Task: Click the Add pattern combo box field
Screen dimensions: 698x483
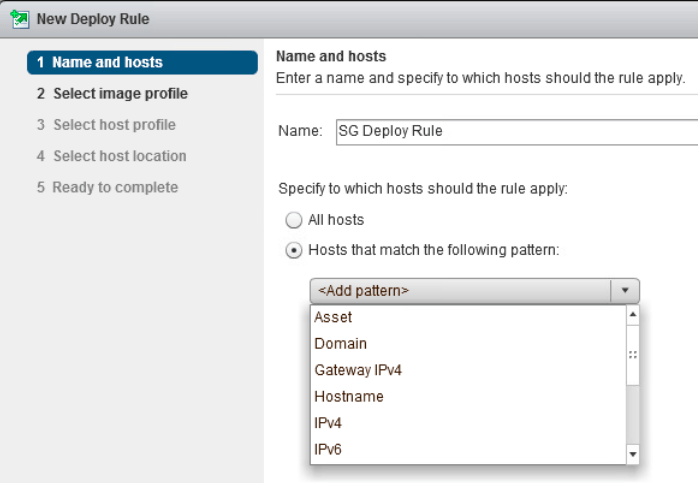Action: click(x=475, y=291)
